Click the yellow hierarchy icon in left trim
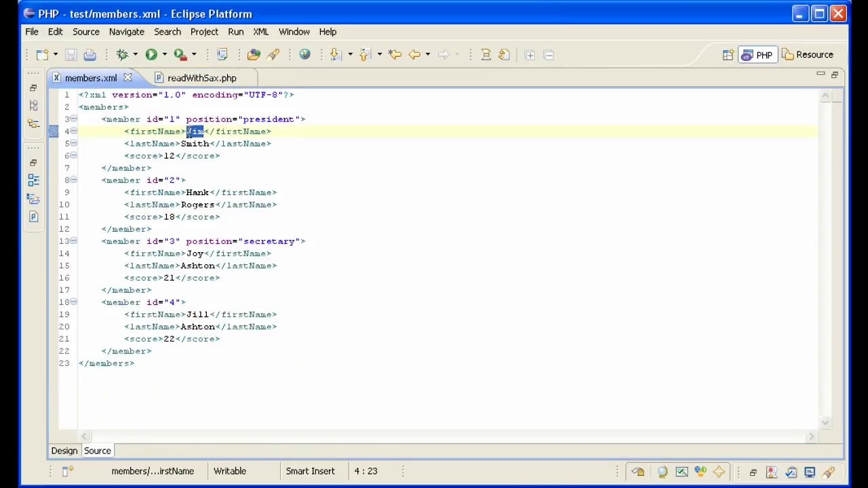Screen dimensions: 868x488 point(33,123)
